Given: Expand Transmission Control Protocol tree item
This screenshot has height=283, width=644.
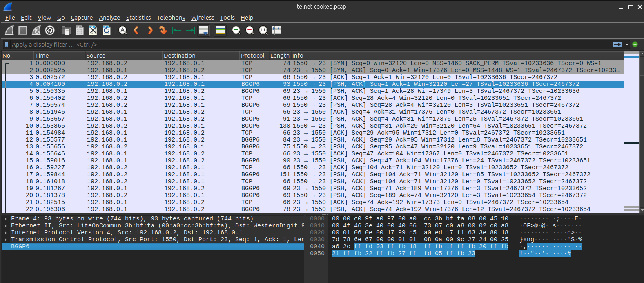Looking at the screenshot, I should pos(6,240).
